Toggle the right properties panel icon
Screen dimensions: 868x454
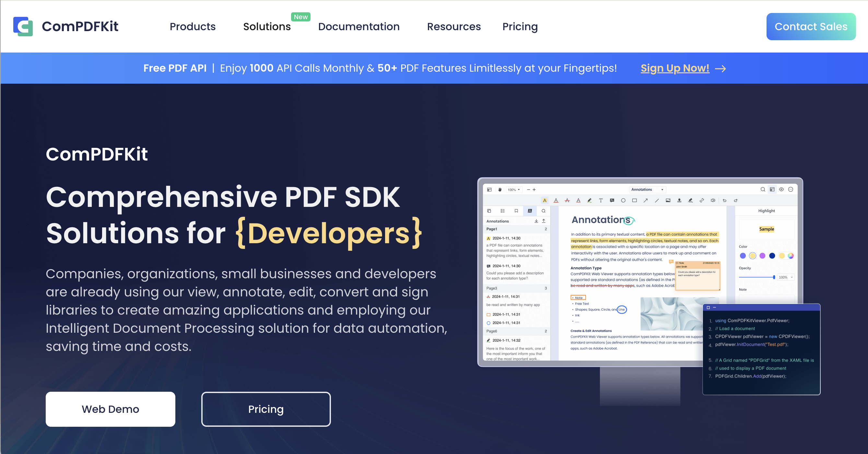click(x=772, y=189)
